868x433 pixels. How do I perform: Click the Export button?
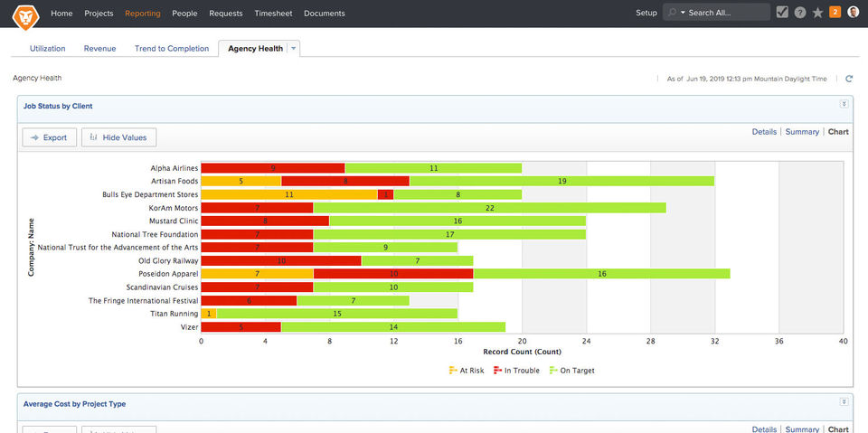point(49,137)
